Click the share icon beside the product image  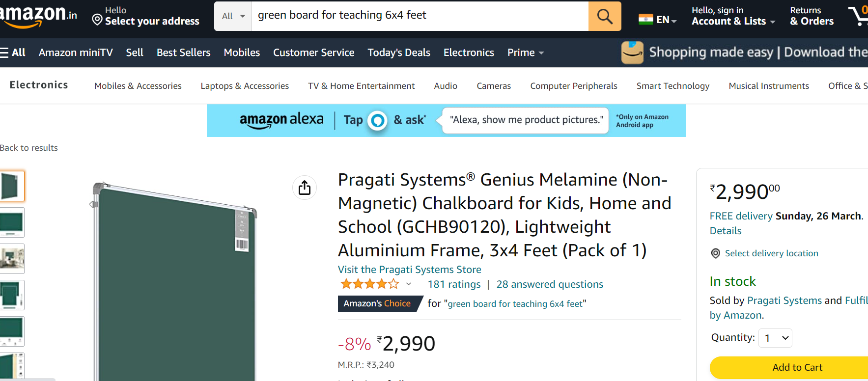[305, 188]
